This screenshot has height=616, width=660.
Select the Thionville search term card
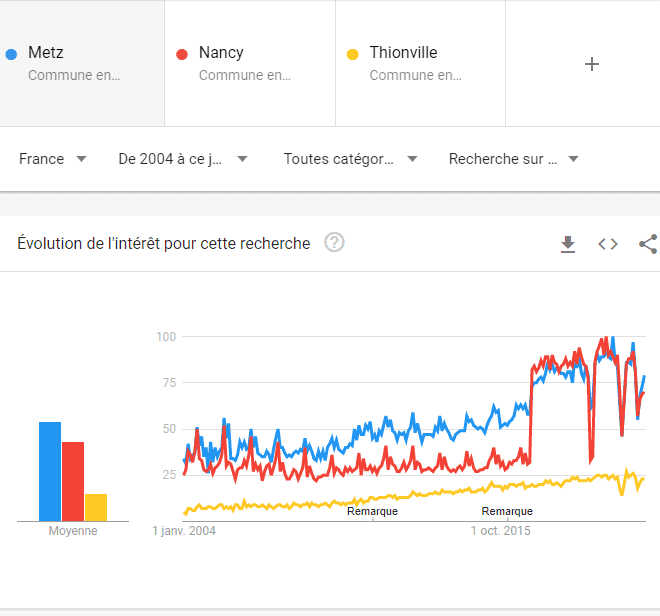click(x=420, y=63)
